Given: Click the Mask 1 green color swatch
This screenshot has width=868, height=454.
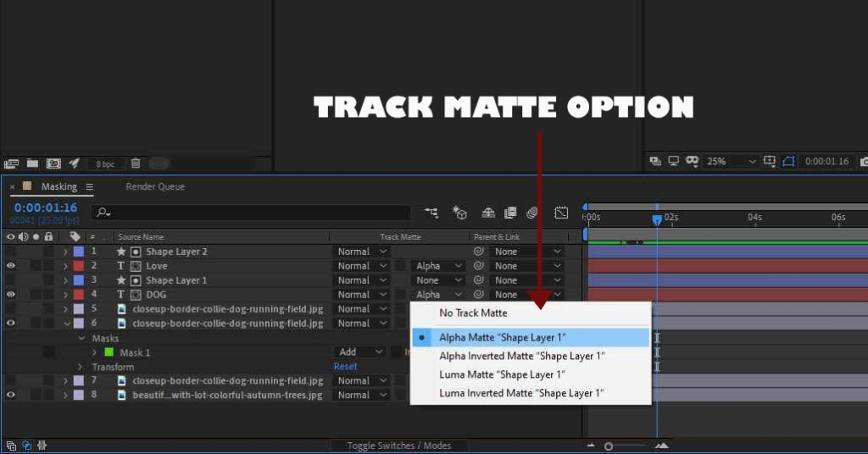Looking at the screenshot, I should [108, 352].
